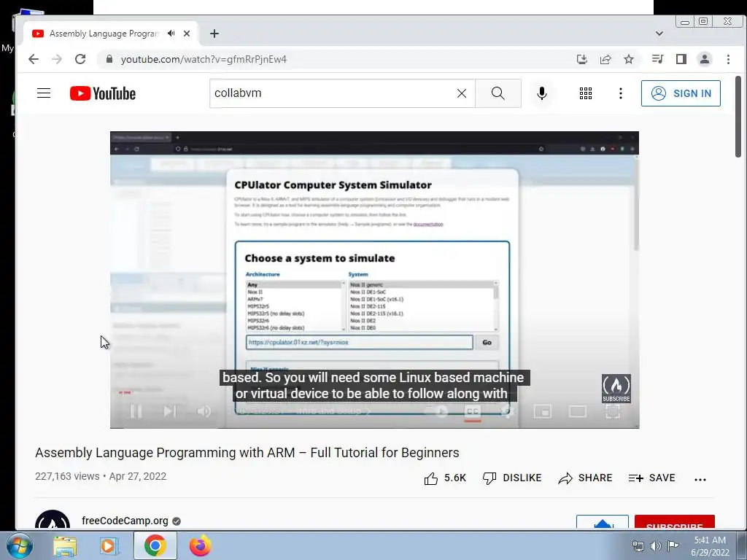
Task: Pause the video
Action: [x=136, y=411]
